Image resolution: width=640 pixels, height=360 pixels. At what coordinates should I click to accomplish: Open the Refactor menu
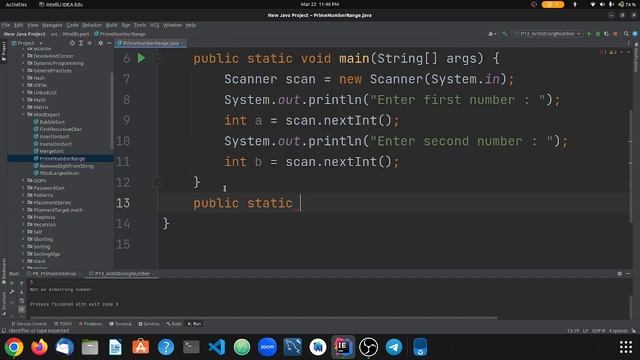(x=92, y=25)
